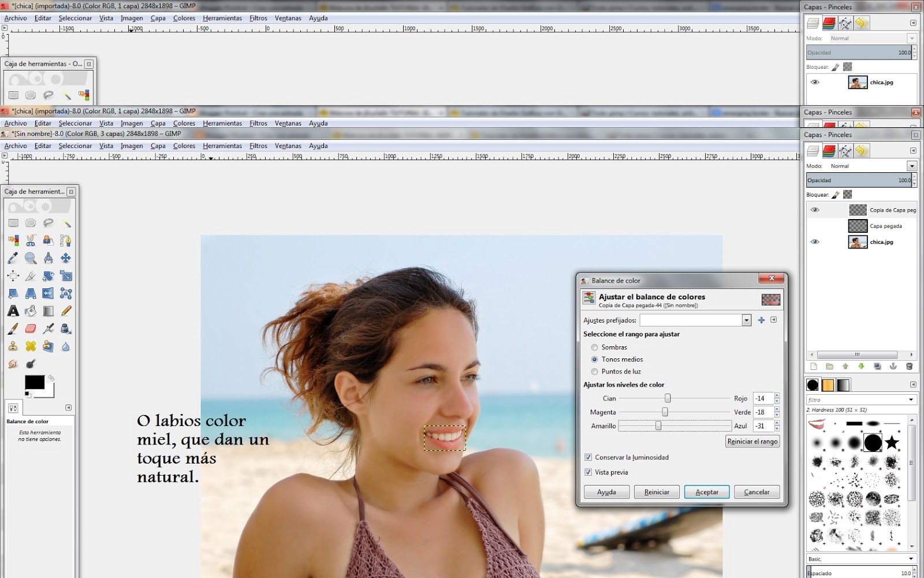Anchor the floating layer with anchor icon
The image size is (924, 578).
pos(893,366)
